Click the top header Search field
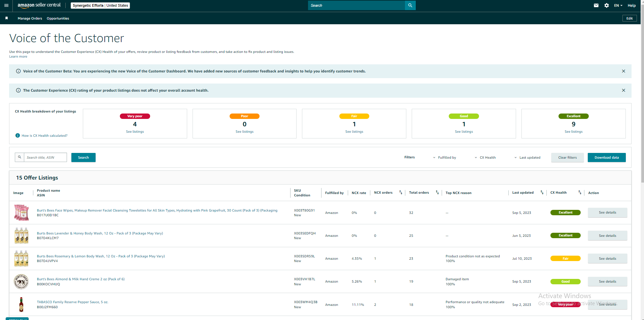Image resolution: width=644 pixels, height=320 pixels. click(x=357, y=5)
